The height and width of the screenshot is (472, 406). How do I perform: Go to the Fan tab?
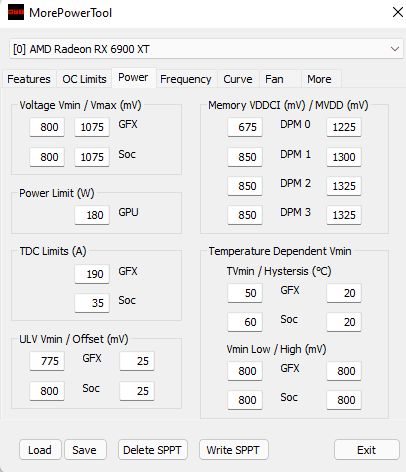(274, 79)
